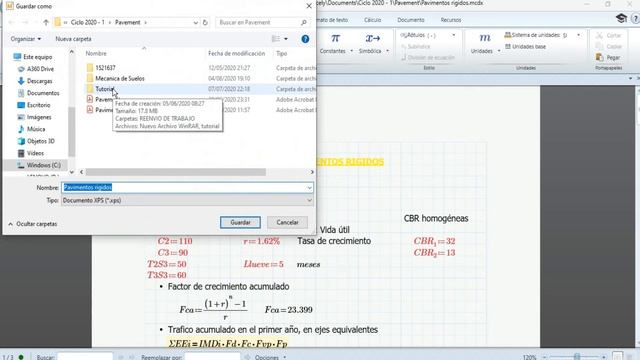Open the Organizar menu
The image size is (640, 360).
[x=26, y=39]
